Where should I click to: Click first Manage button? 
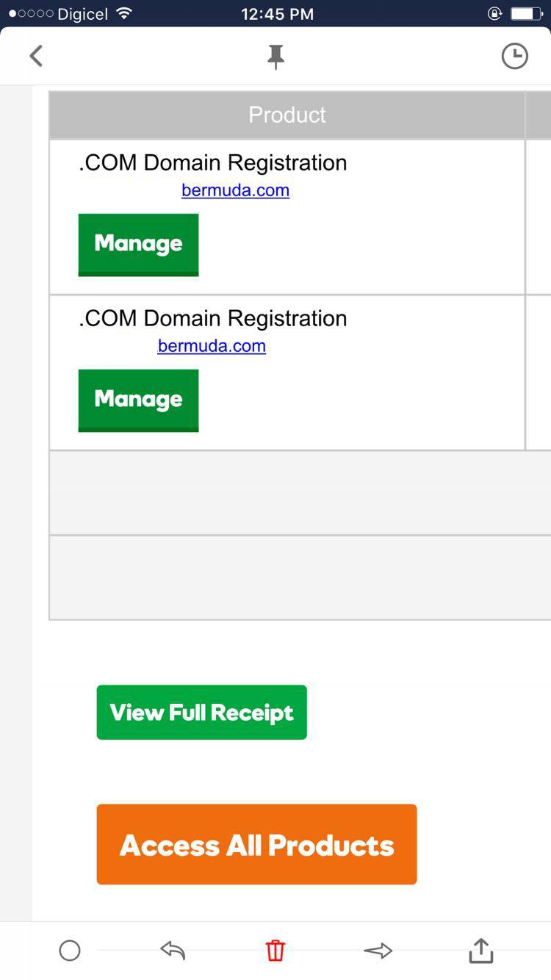click(138, 245)
